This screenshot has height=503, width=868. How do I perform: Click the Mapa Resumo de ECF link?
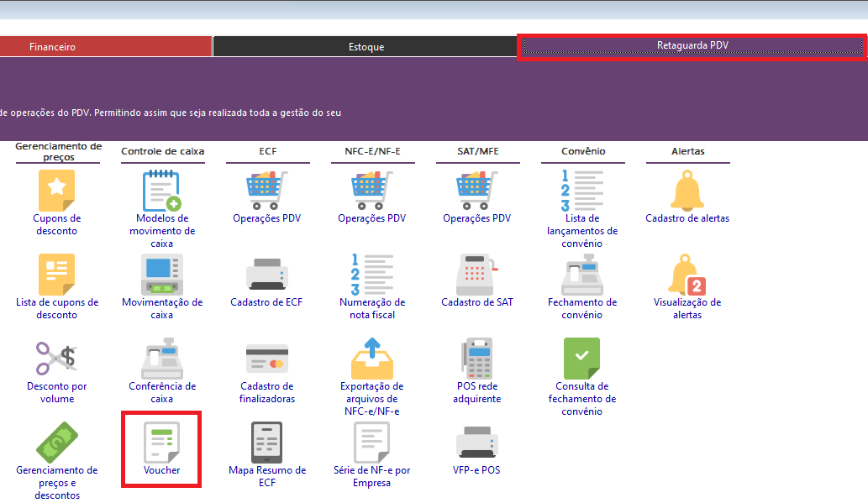point(267,476)
